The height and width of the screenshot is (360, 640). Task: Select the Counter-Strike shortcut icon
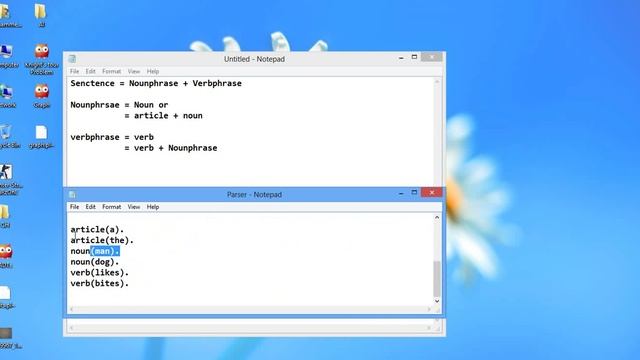point(8,180)
